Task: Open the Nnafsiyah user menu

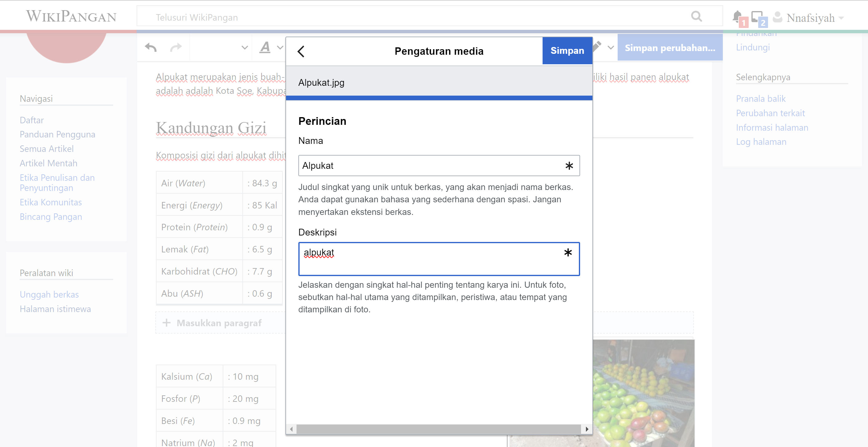Action: (810, 18)
